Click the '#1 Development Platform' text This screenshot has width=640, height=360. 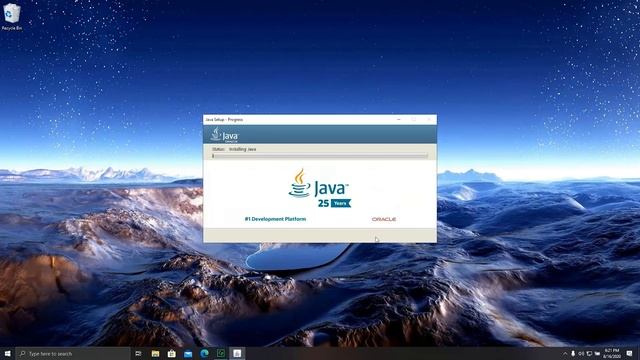(275, 219)
